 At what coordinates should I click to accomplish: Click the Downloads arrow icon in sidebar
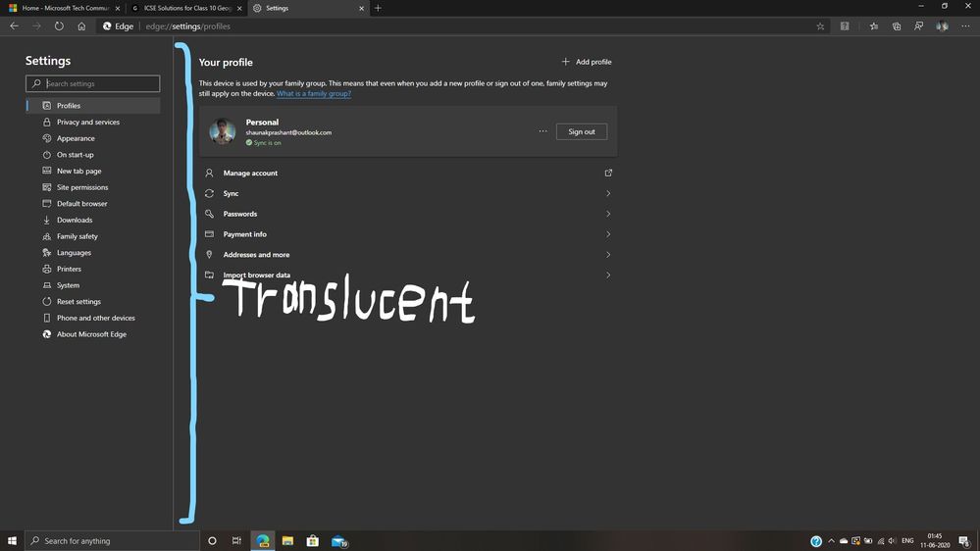47,220
